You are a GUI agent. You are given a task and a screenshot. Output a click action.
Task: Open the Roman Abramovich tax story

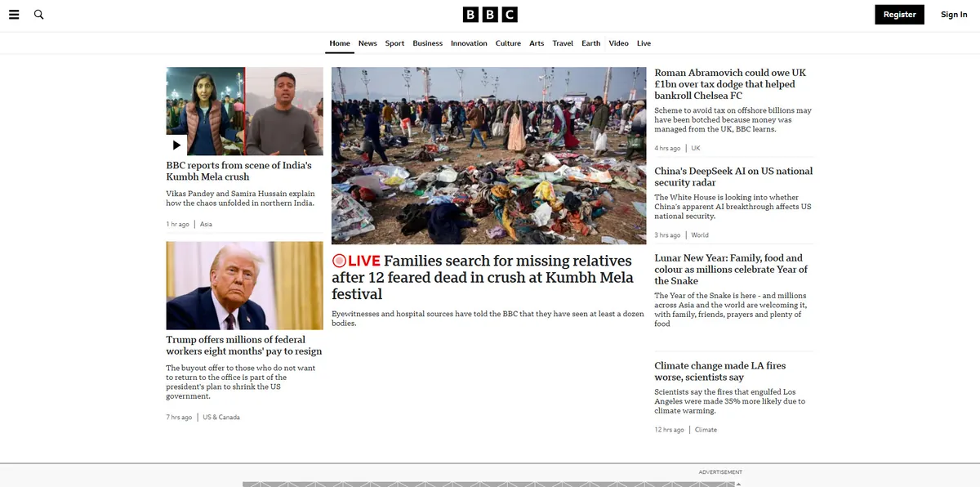730,84
